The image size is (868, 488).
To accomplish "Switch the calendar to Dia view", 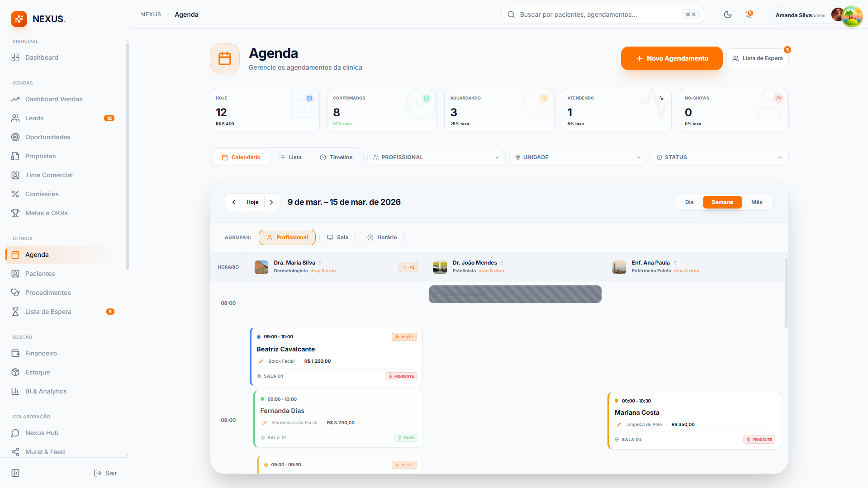I will (689, 202).
